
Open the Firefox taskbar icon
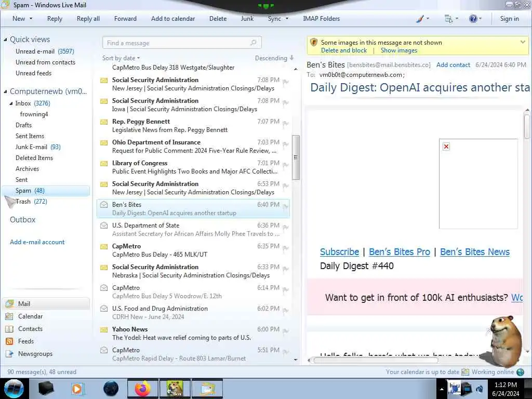pyautogui.click(x=142, y=389)
